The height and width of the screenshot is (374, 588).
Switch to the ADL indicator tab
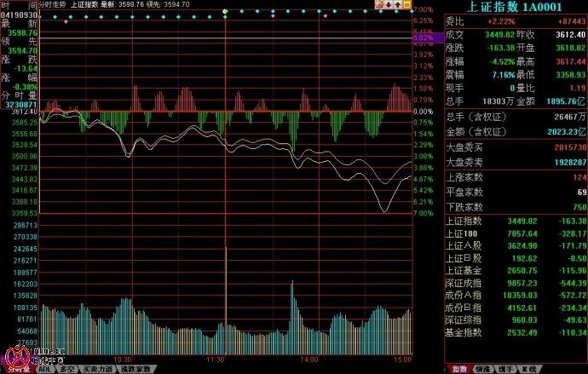point(44,370)
